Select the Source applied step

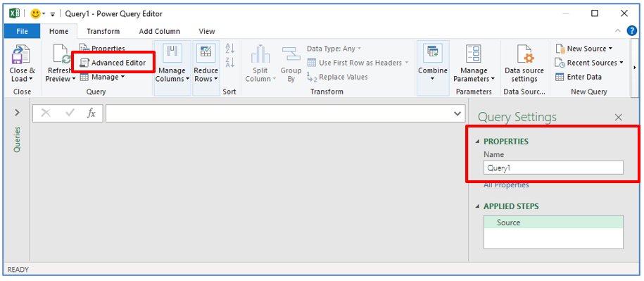point(553,223)
